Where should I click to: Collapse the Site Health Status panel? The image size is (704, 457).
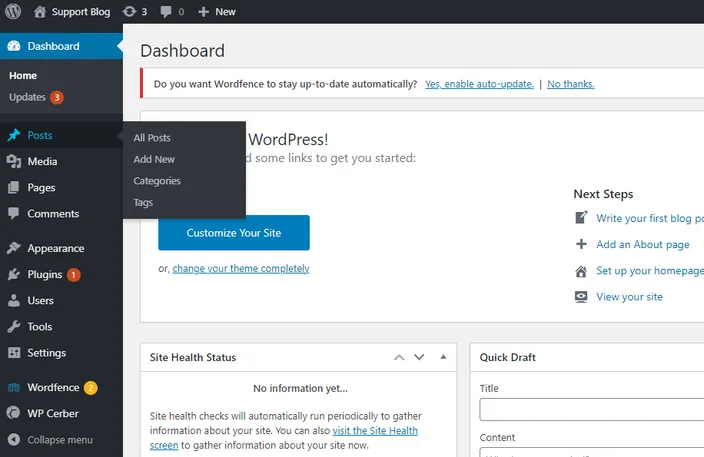click(x=443, y=357)
